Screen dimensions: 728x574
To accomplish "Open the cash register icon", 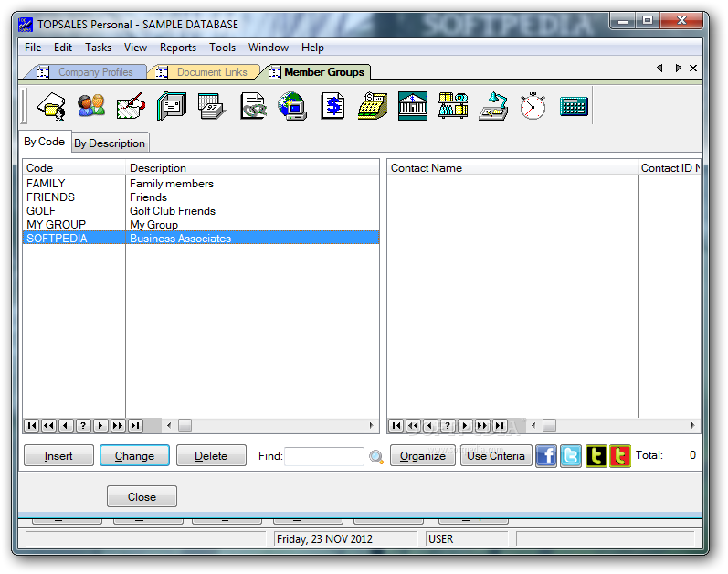I will [373, 106].
